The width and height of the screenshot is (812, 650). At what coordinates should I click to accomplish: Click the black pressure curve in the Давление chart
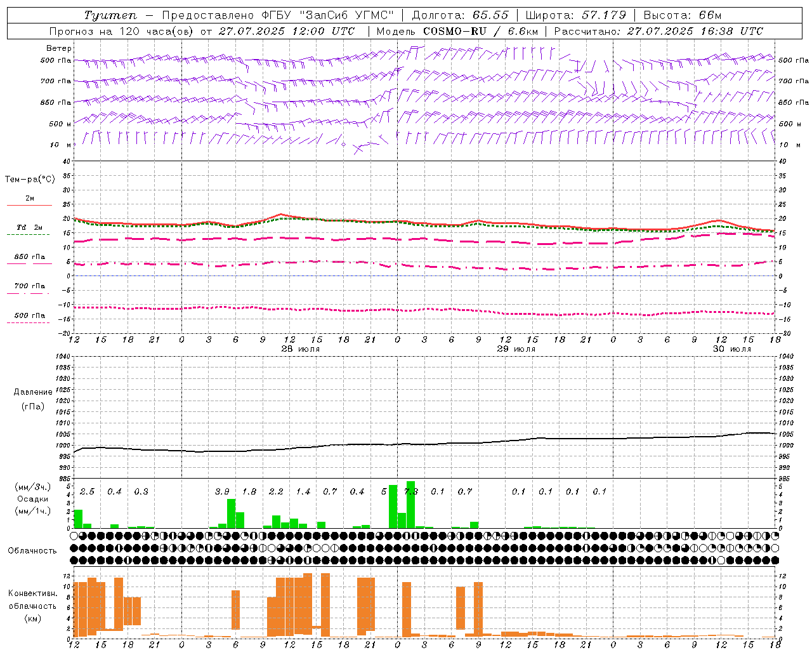425,444
